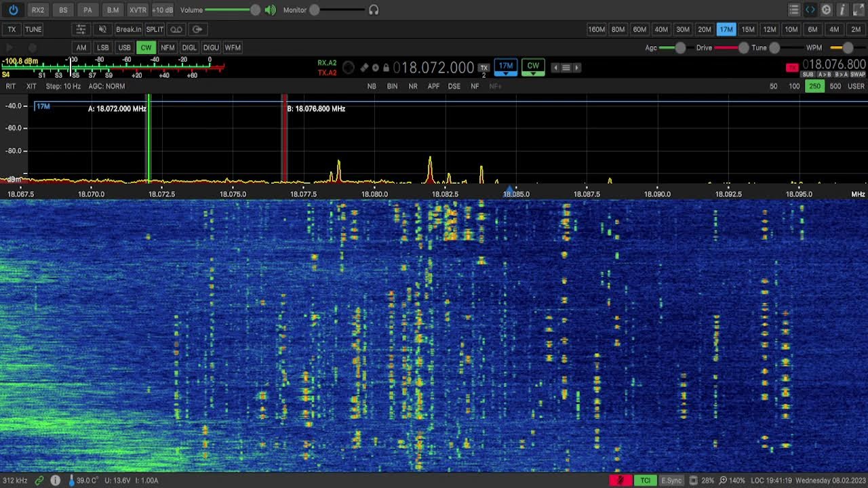The image size is (868, 488).
Task: Open the CW mode dropdown near frequency
Action: pyautogui.click(x=533, y=67)
